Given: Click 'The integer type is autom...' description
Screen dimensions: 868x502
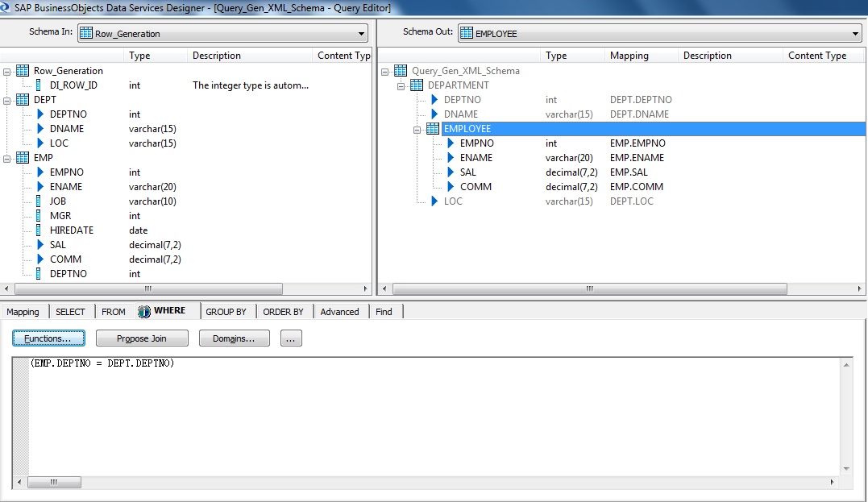Looking at the screenshot, I should [x=251, y=85].
